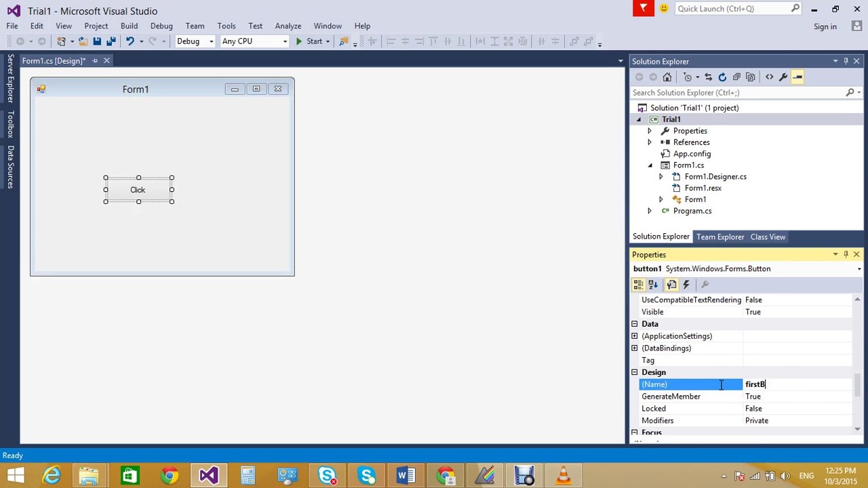Open the Any CPU platform dropdown
Screen dimensions: 868x488
(x=254, y=41)
